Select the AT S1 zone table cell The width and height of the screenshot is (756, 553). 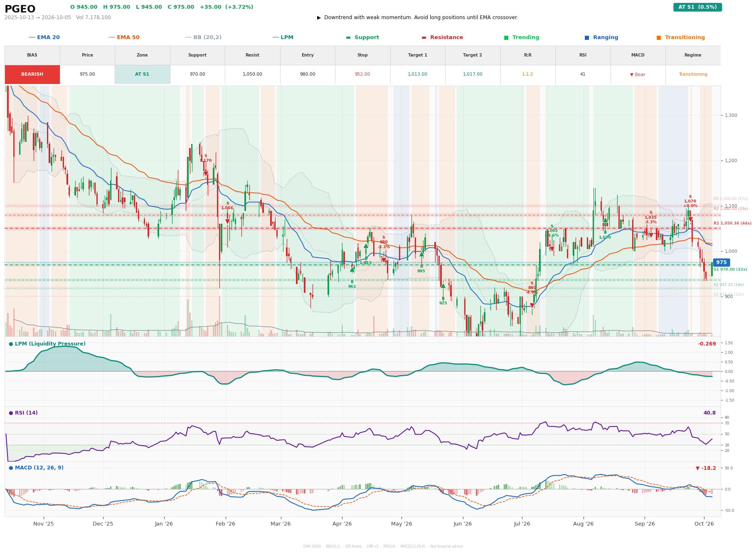tap(142, 74)
